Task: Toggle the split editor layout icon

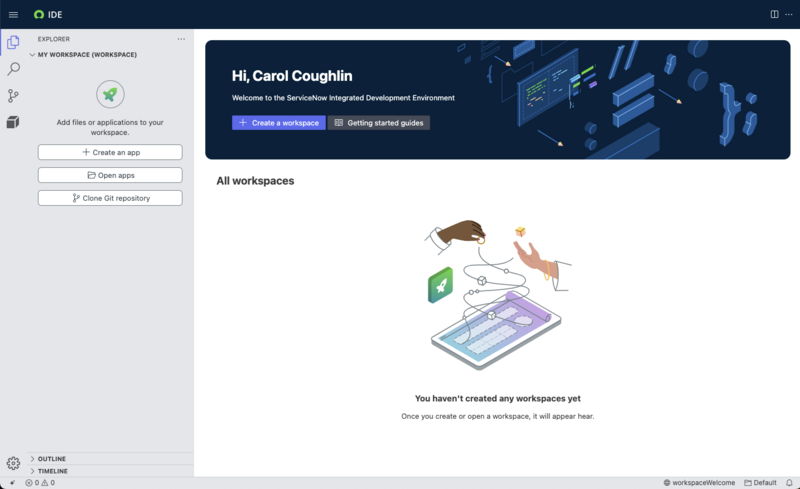Action: coord(774,14)
